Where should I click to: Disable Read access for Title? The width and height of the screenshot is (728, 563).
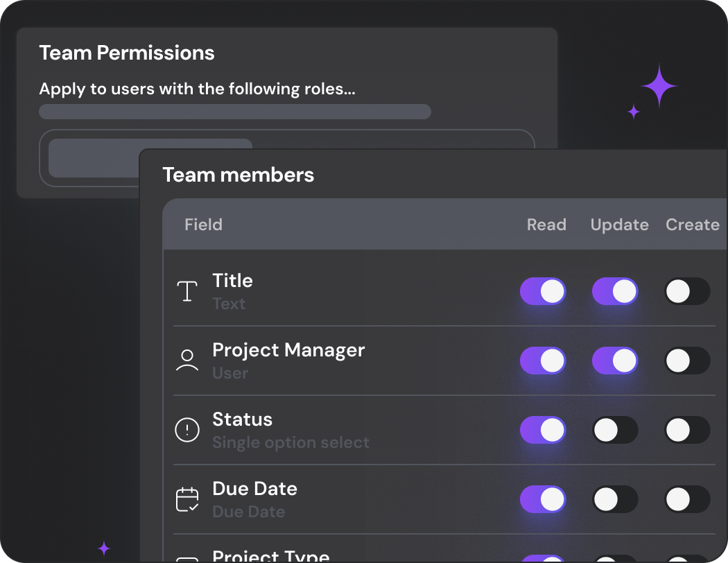pos(543,291)
